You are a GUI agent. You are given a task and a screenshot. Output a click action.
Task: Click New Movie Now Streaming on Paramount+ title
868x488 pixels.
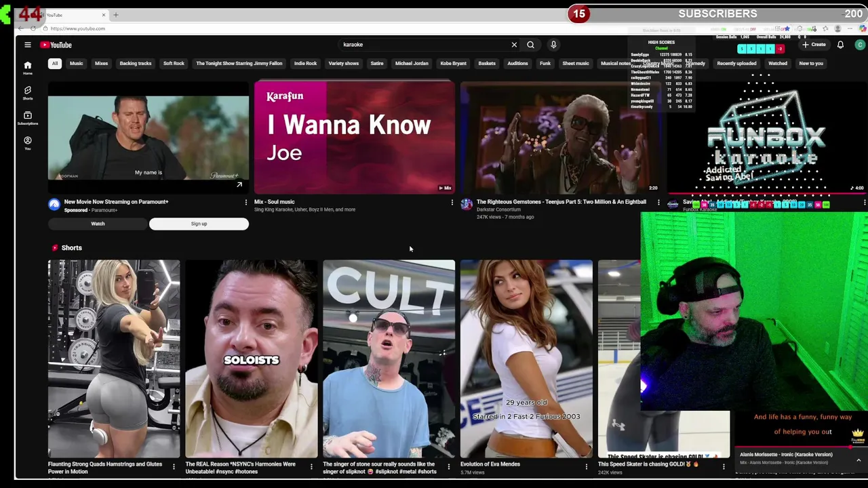(116, 202)
